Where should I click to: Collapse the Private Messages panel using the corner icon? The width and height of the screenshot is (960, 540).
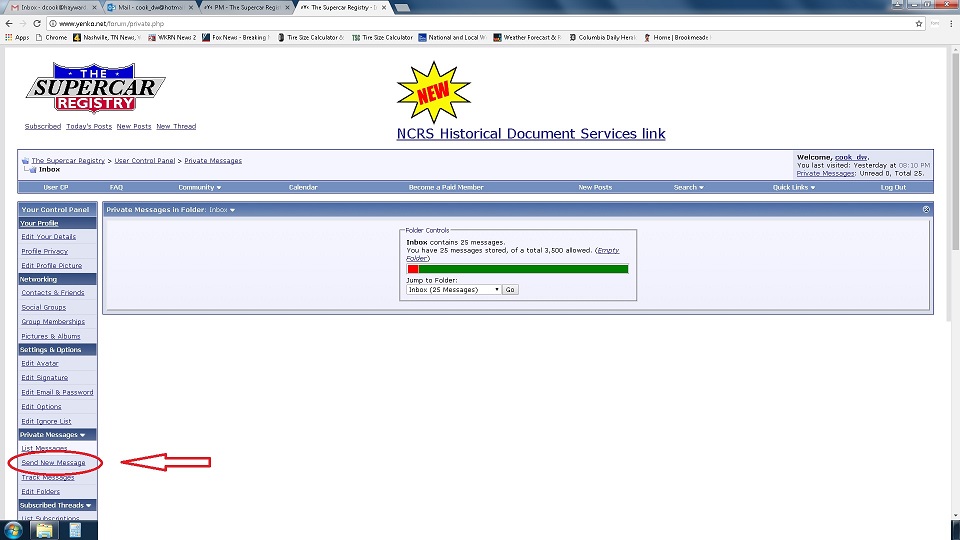pyautogui.click(x=926, y=210)
